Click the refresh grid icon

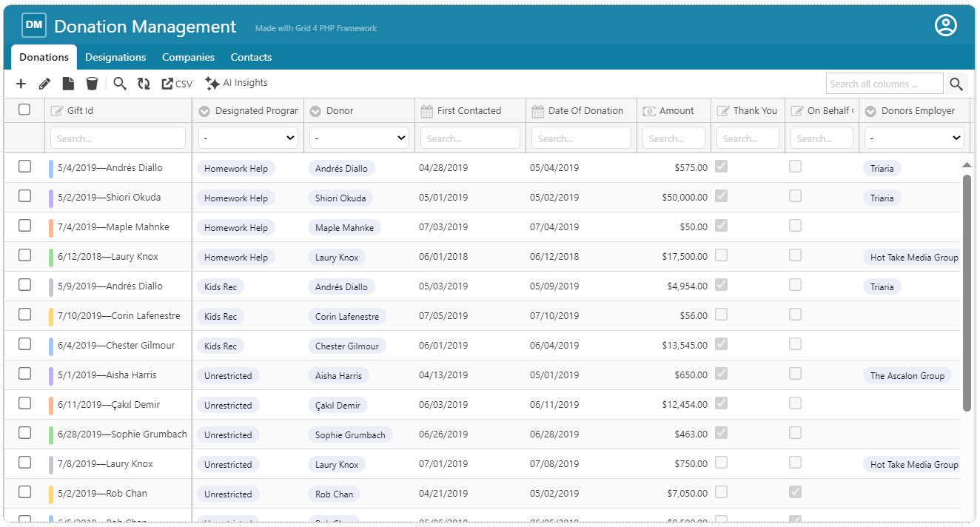[x=144, y=84]
